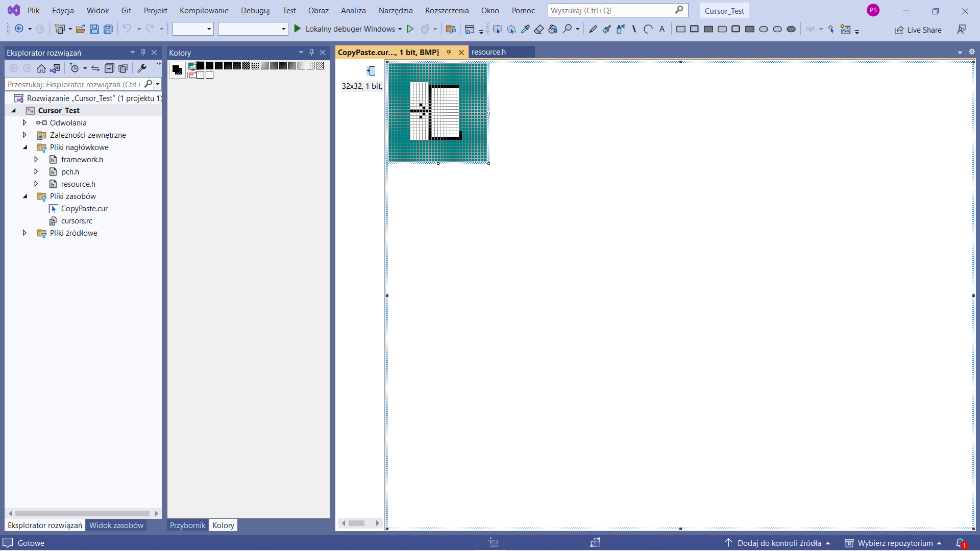Open the Kompilowanie menu
Screen dimensions: 980x551
(204, 11)
